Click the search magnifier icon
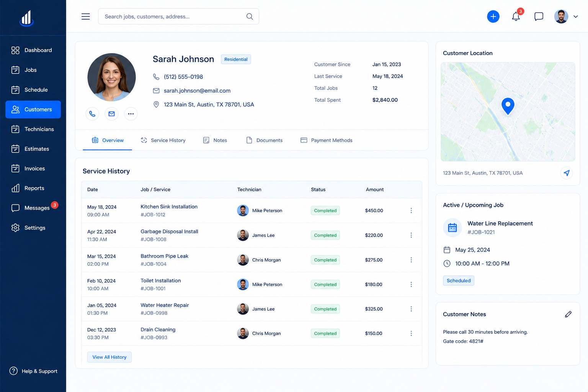The height and width of the screenshot is (392, 588). 250,16
